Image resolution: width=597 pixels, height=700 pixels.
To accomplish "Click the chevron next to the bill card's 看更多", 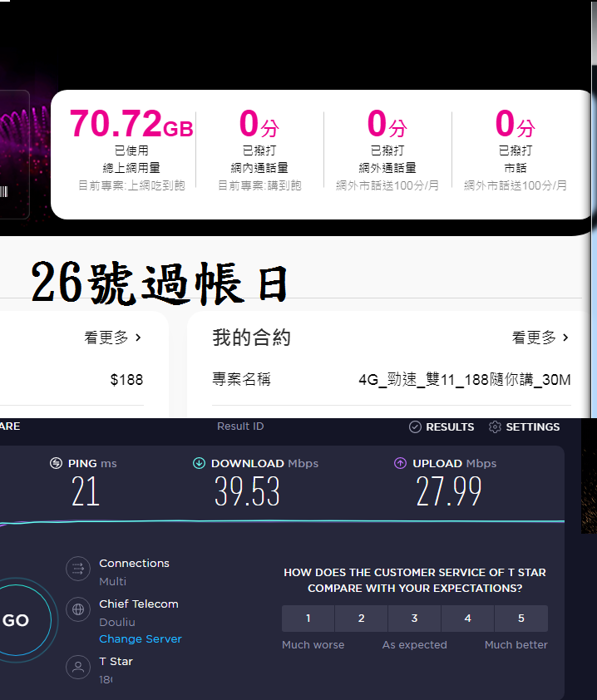I will [138, 338].
